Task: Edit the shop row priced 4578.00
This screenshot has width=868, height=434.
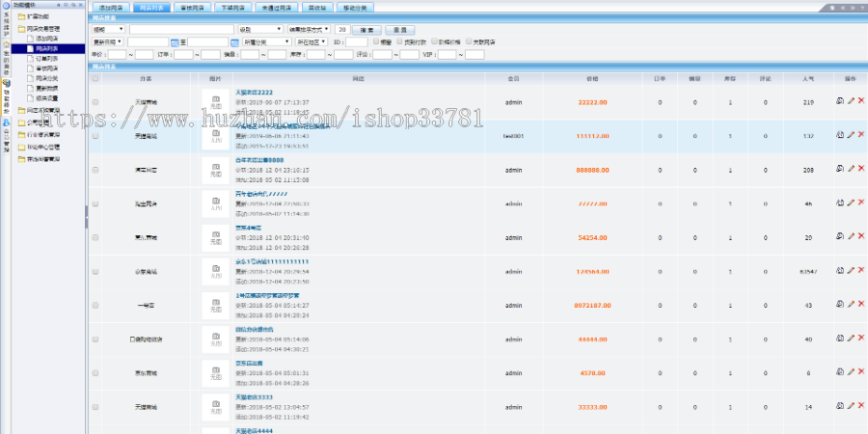Action: [x=852, y=371]
